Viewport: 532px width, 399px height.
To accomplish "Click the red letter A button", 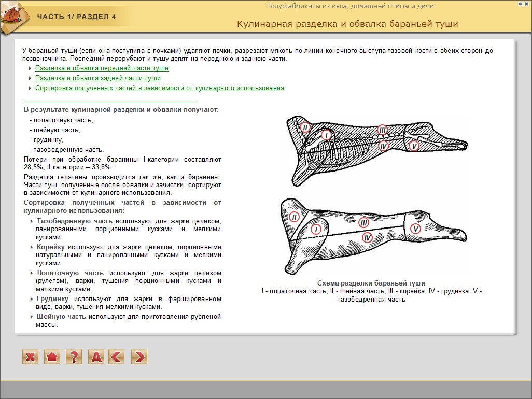I will (96, 357).
